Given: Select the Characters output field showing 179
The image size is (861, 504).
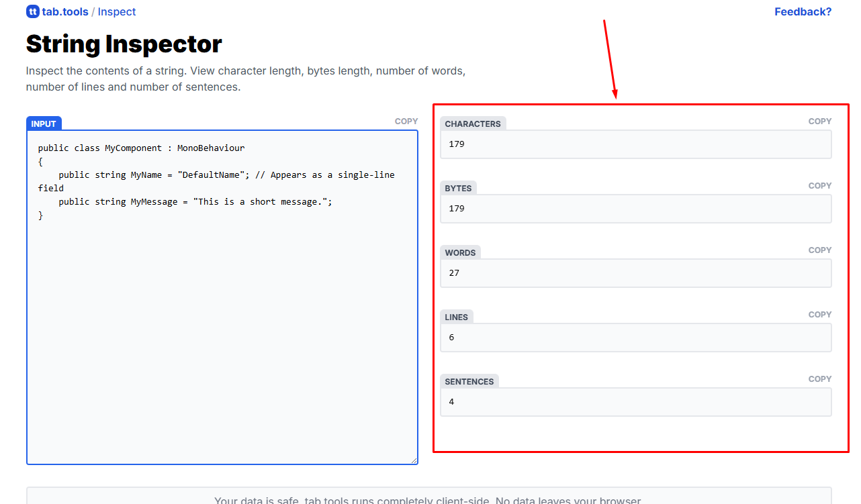Looking at the screenshot, I should (x=635, y=144).
